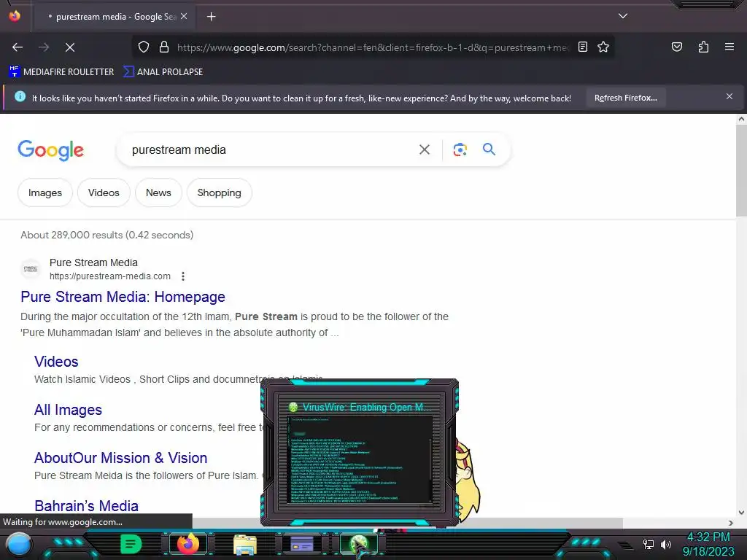This screenshot has width=747, height=560.
Task: Click the info icon in the notification bar
Action: (x=20, y=97)
